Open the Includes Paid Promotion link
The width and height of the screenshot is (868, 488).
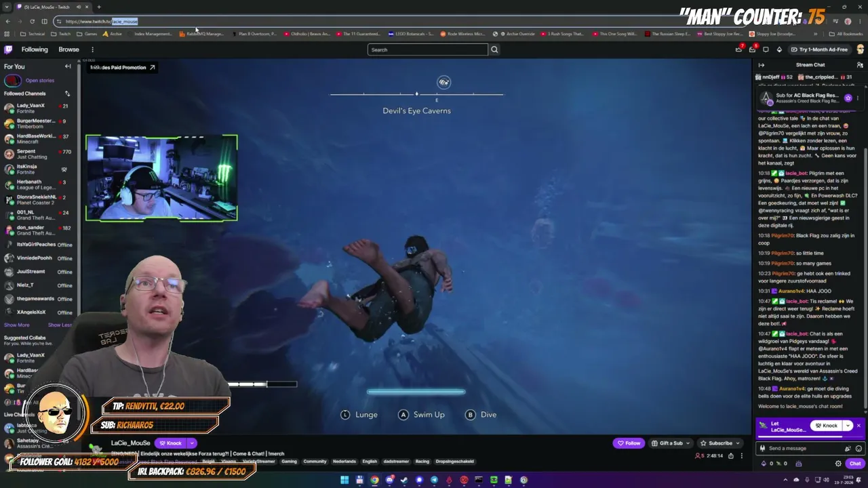pos(122,68)
